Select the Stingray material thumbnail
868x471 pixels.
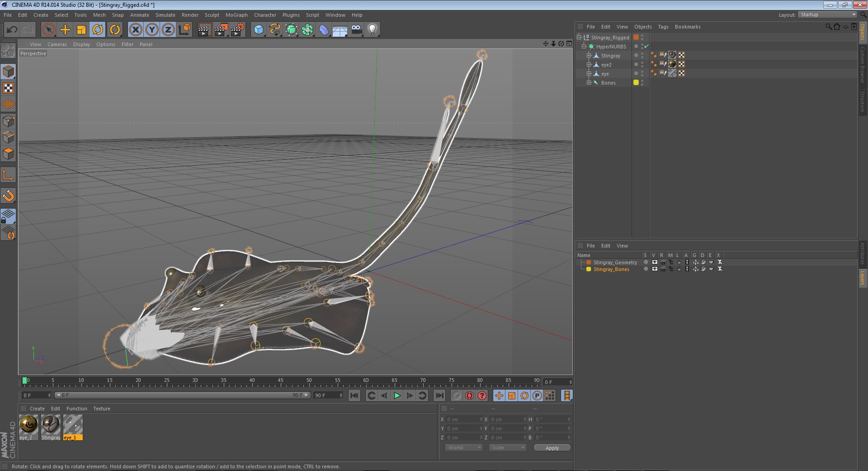coord(51,425)
